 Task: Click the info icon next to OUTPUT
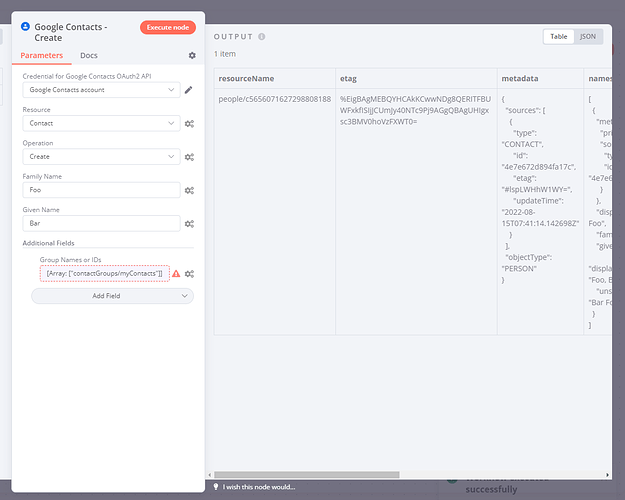(x=262, y=37)
